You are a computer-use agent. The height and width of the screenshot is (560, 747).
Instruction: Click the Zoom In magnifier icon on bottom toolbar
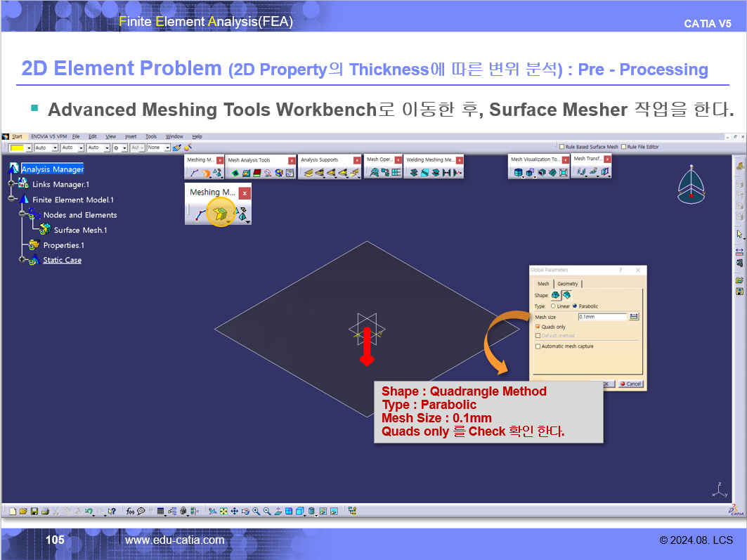(256, 512)
